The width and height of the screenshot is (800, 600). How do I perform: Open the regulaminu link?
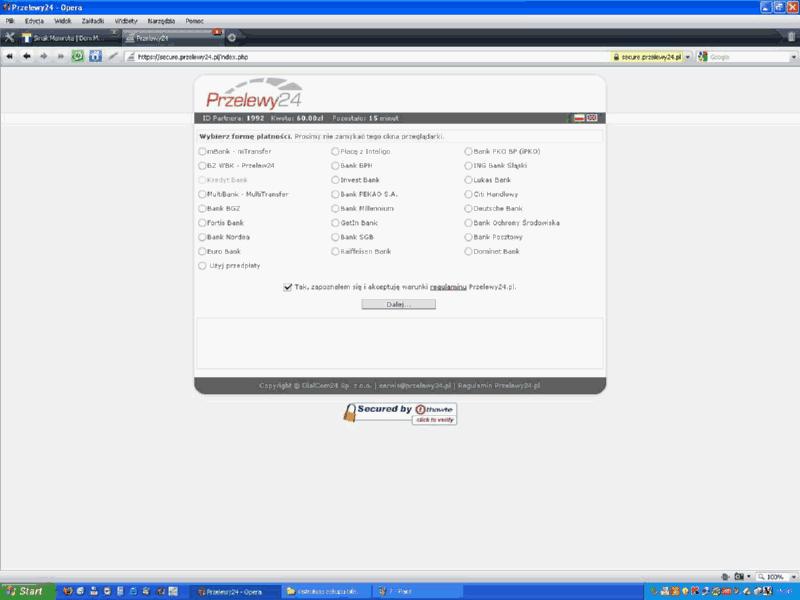click(448, 287)
